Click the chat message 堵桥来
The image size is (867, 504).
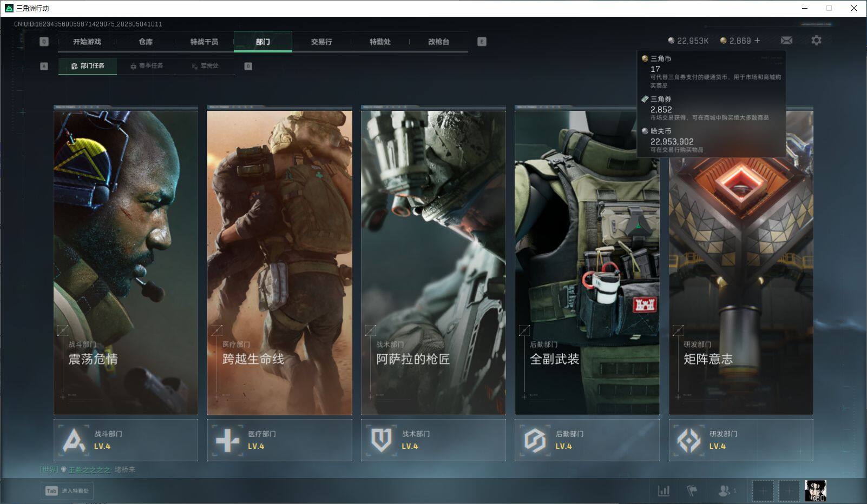tap(124, 470)
